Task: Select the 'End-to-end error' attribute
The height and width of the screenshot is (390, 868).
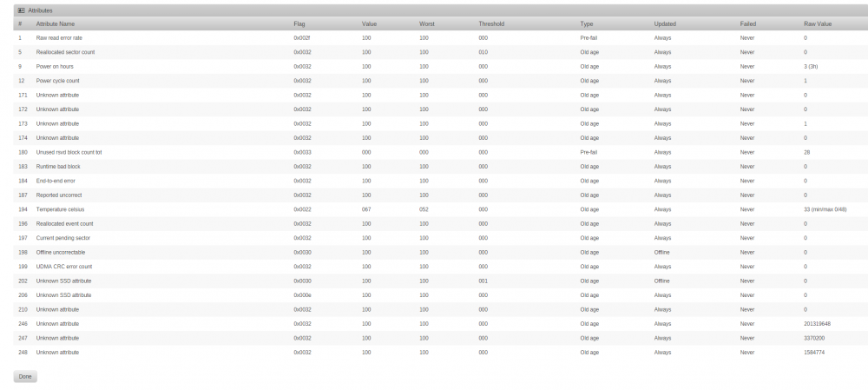Action: (56, 182)
